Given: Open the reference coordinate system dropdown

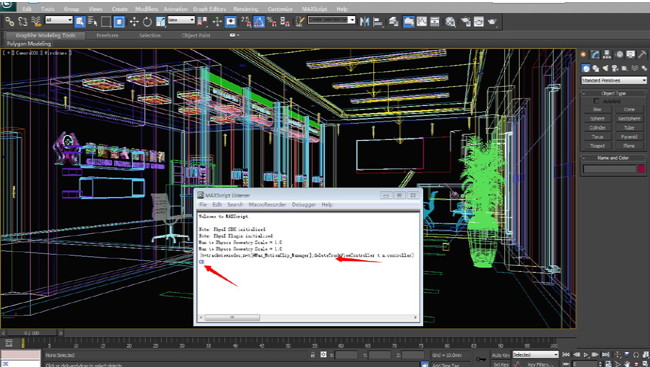Looking at the screenshot, I should click(x=181, y=20).
